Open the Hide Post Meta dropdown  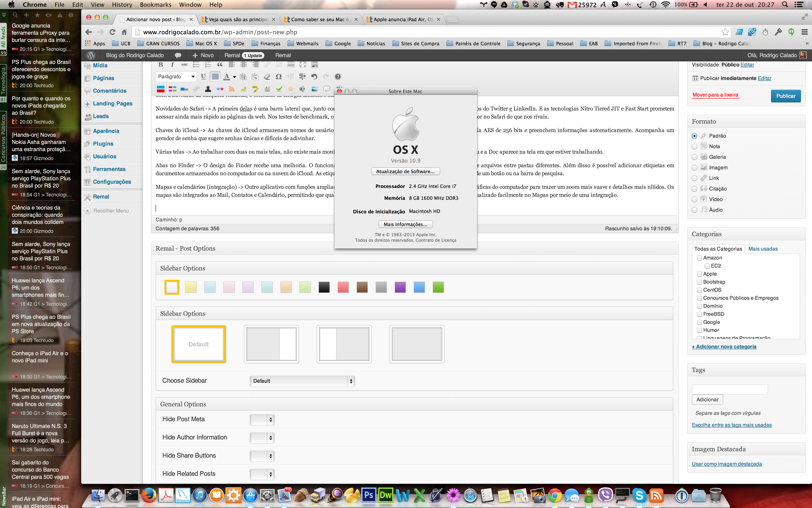pyautogui.click(x=262, y=419)
